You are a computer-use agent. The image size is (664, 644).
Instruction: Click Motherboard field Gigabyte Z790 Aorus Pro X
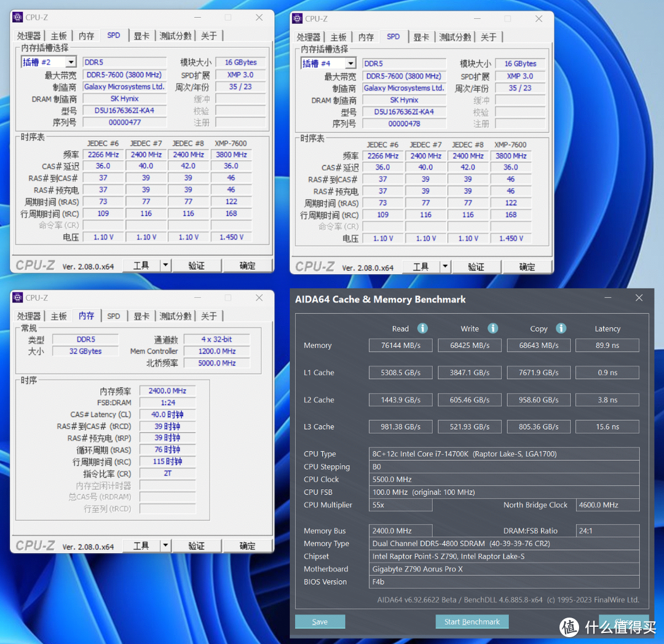click(x=504, y=568)
